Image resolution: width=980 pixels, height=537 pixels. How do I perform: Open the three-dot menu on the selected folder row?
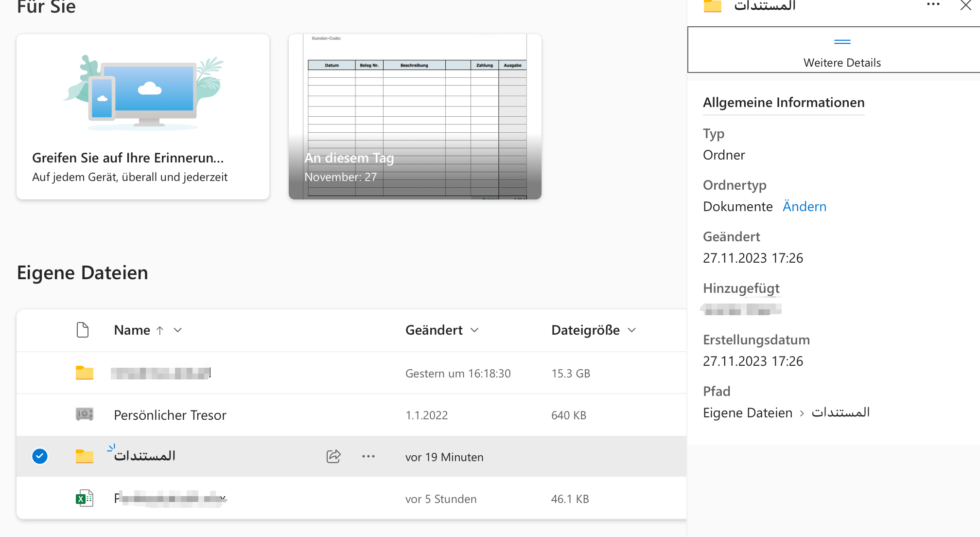[x=368, y=456]
